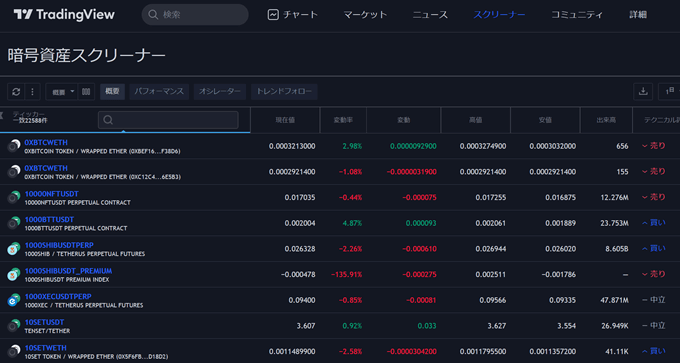Open the 10000NFTUSDT ticker link
This screenshot has height=363, width=680.
click(52, 193)
